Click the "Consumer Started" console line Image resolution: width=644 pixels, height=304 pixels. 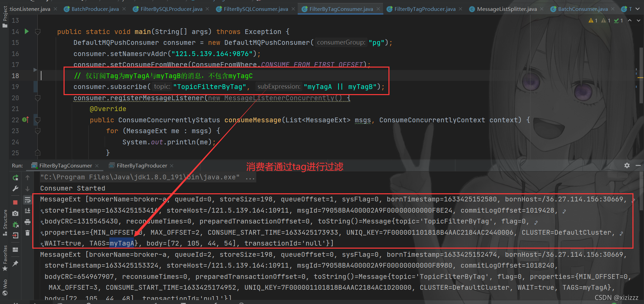point(73,188)
